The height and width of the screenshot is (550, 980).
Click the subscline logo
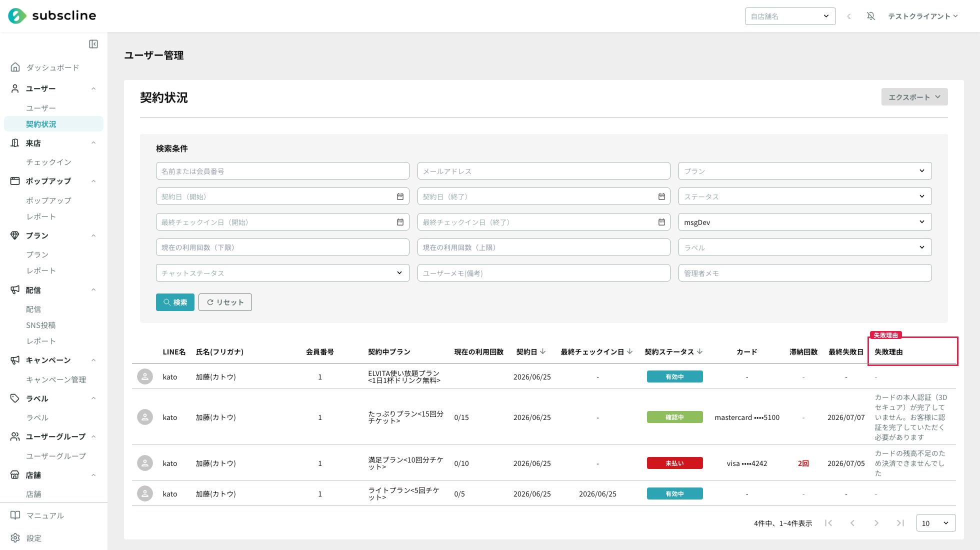[52, 15]
